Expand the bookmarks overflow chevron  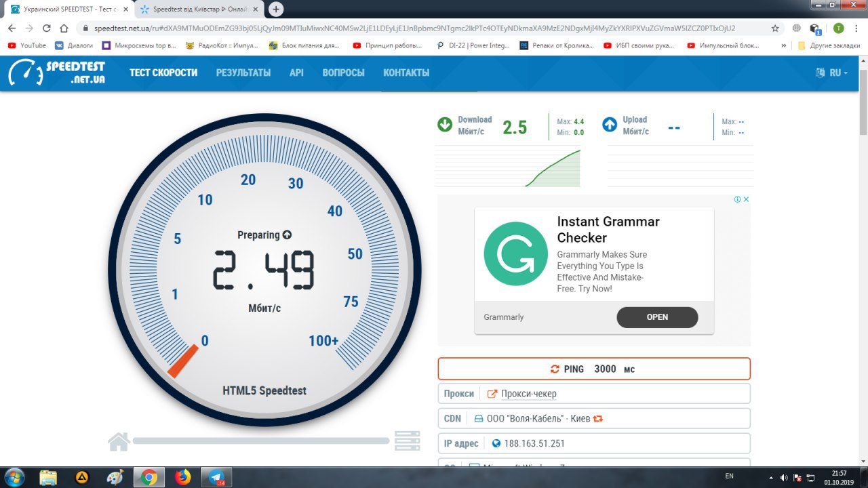pyautogui.click(x=784, y=45)
